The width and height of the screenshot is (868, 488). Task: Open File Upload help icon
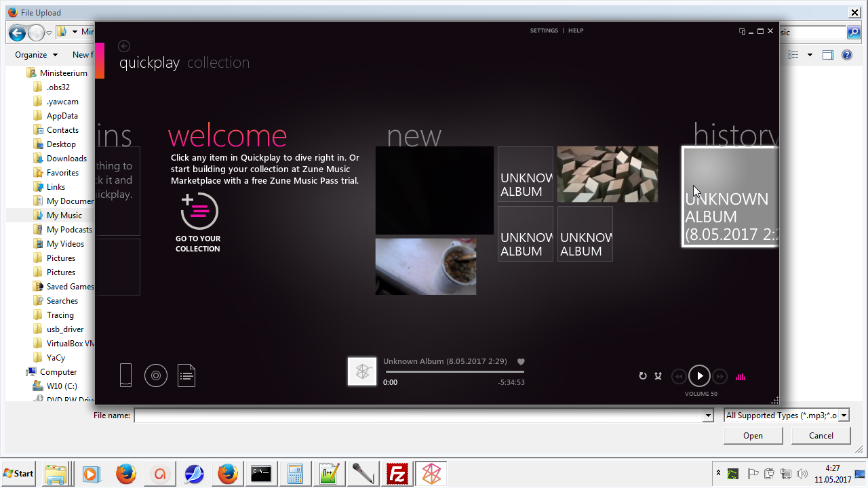(847, 55)
